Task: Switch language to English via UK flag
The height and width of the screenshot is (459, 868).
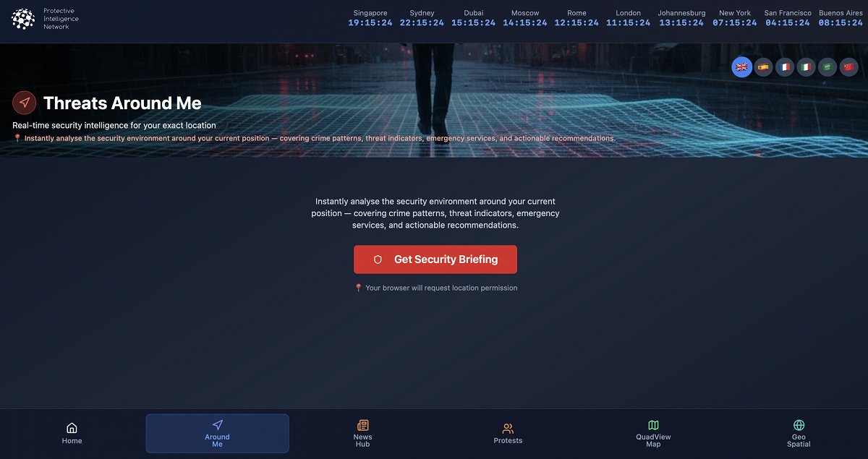Action: pyautogui.click(x=741, y=67)
